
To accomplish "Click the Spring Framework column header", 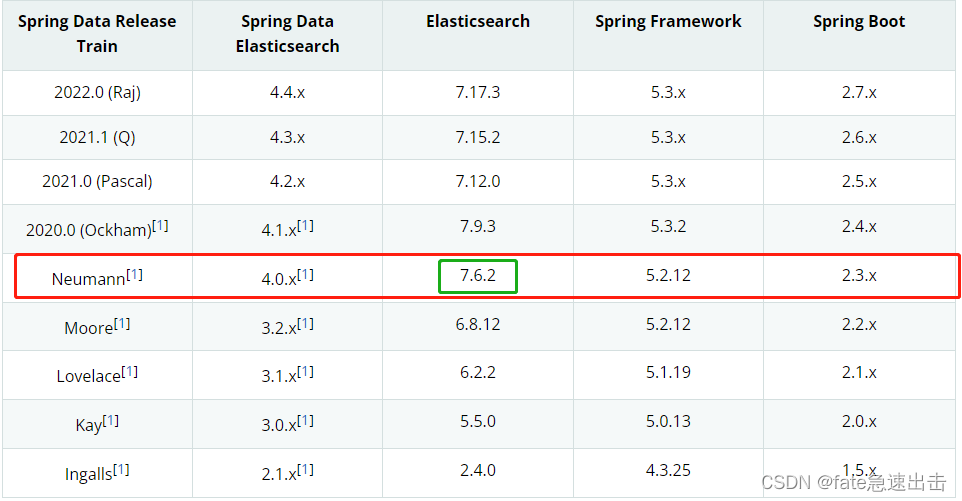I will tap(668, 21).
